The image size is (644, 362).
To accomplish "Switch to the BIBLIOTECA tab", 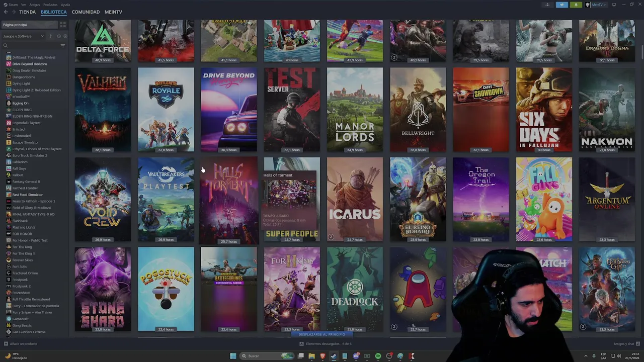I will (x=54, y=12).
